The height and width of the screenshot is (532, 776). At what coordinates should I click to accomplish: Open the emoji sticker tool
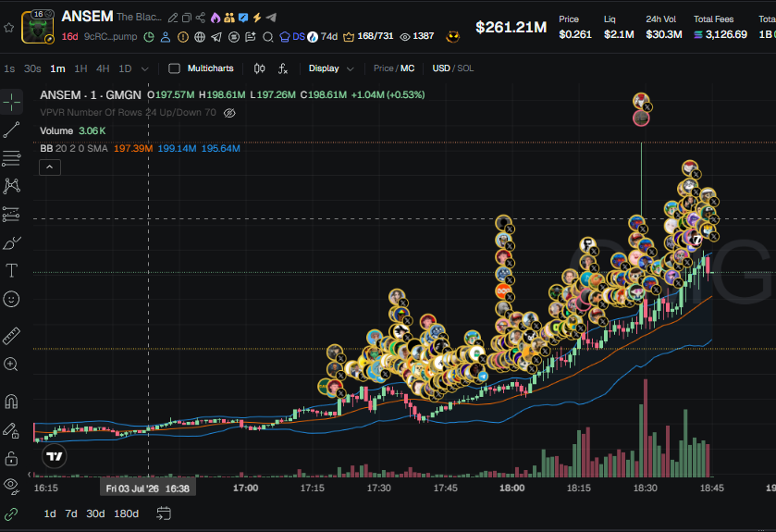tap(11, 299)
